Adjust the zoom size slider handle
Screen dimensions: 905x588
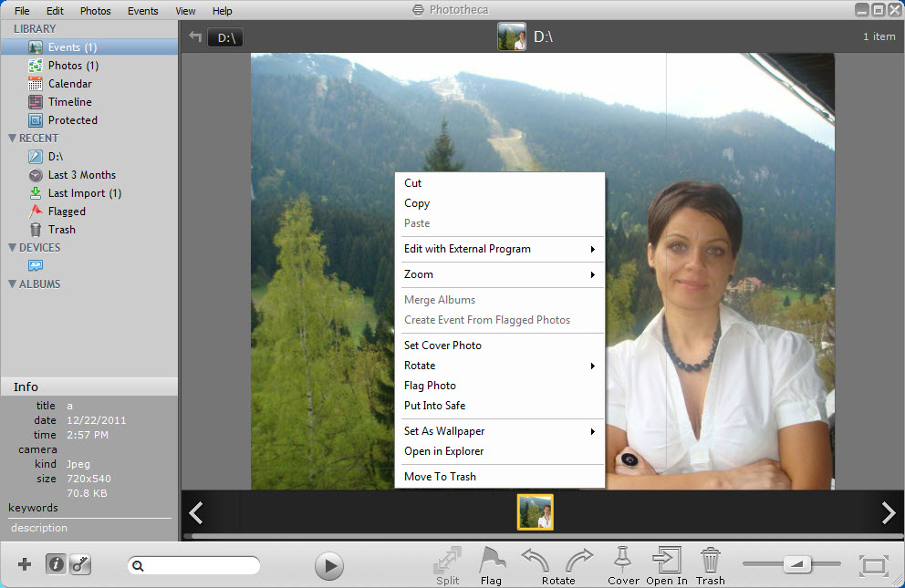coord(797,563)
